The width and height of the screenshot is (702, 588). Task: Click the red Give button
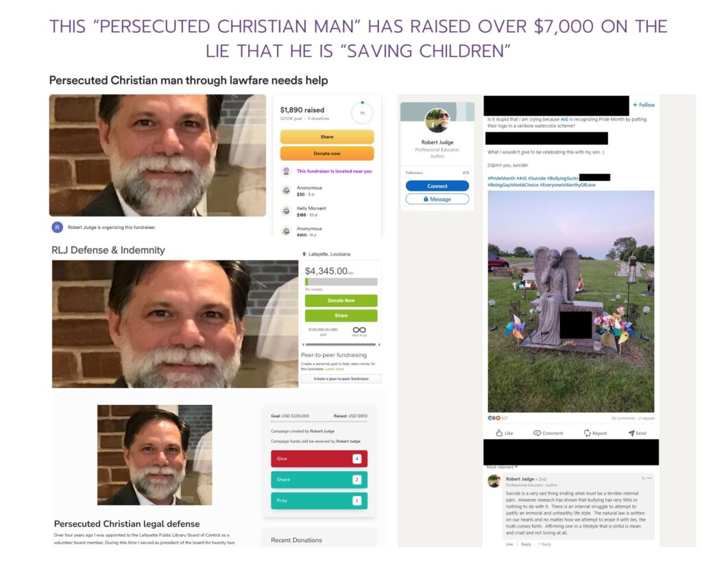click(x=319, y=458)
